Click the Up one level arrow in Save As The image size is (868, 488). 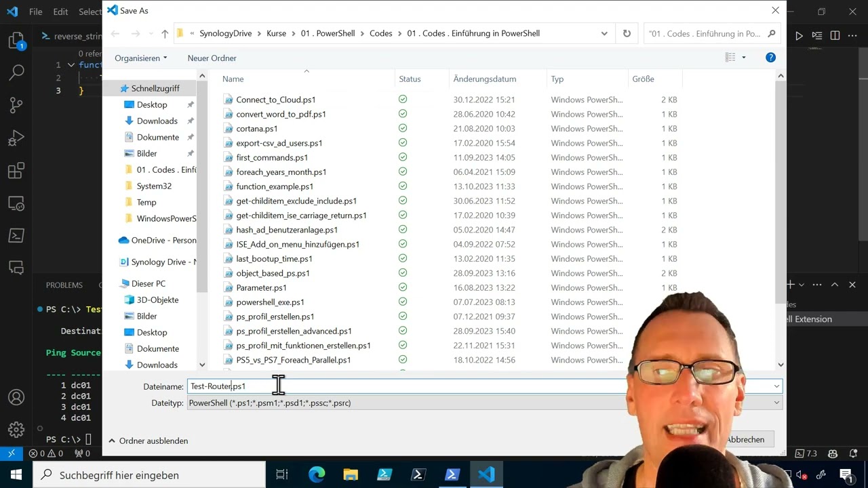tap(165, 33)
